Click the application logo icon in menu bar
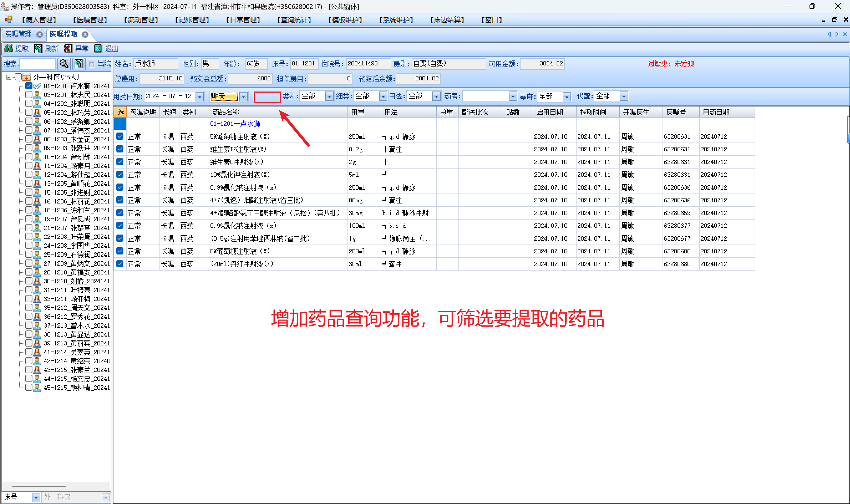Screen dimensions: 850x504 (x=8, y=20)
